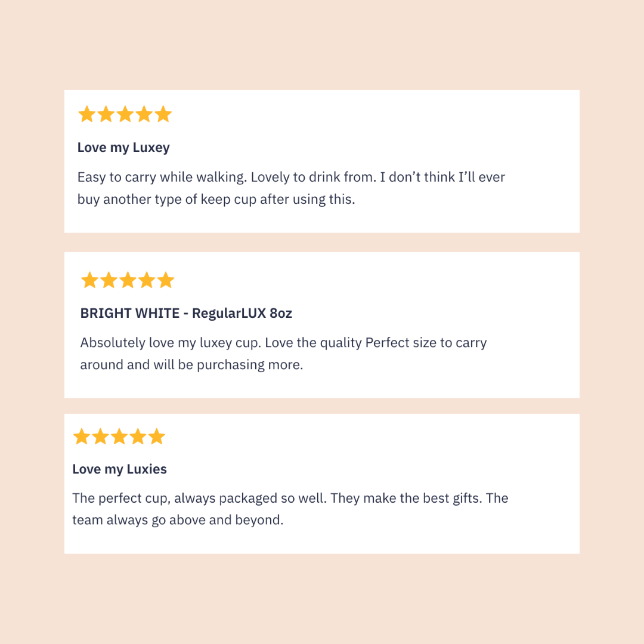
Task: Tap the fifth star above "Love my Luxies"
Action: click(156, 437)
